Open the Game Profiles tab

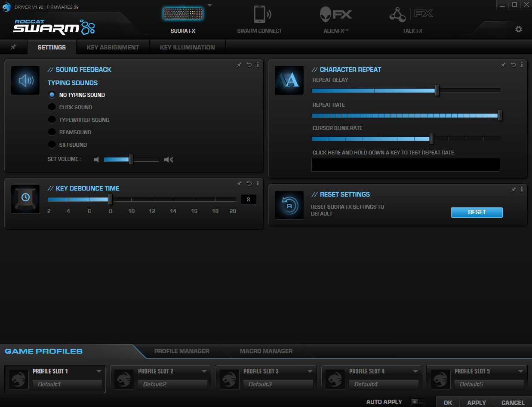pyautogui.click(x=43, y=351)
